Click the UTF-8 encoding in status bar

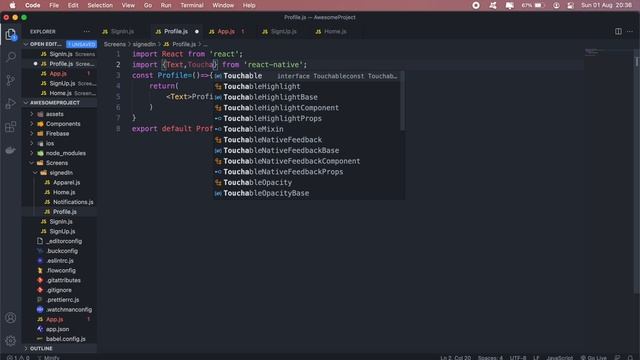pyautogui.click(x=518, y=358)
